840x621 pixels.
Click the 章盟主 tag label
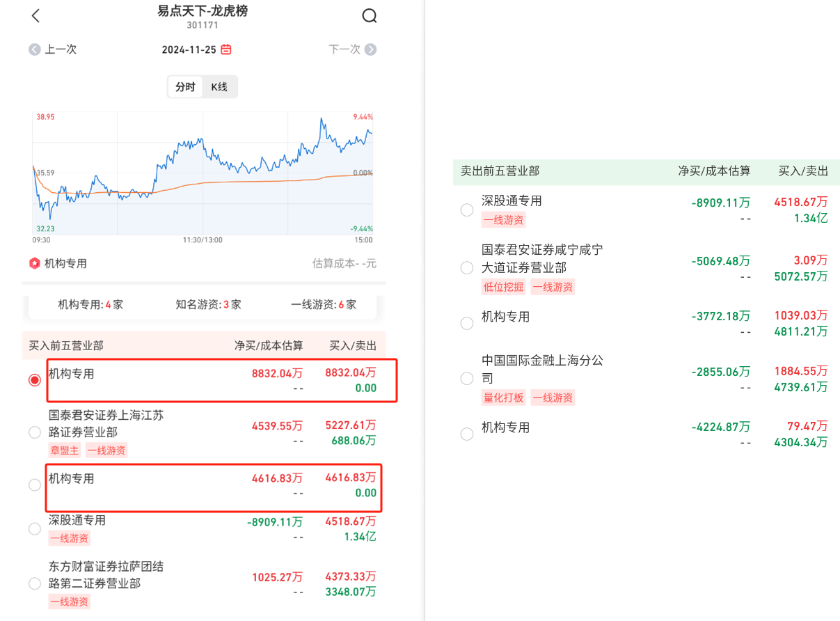[x=65, y=450]
